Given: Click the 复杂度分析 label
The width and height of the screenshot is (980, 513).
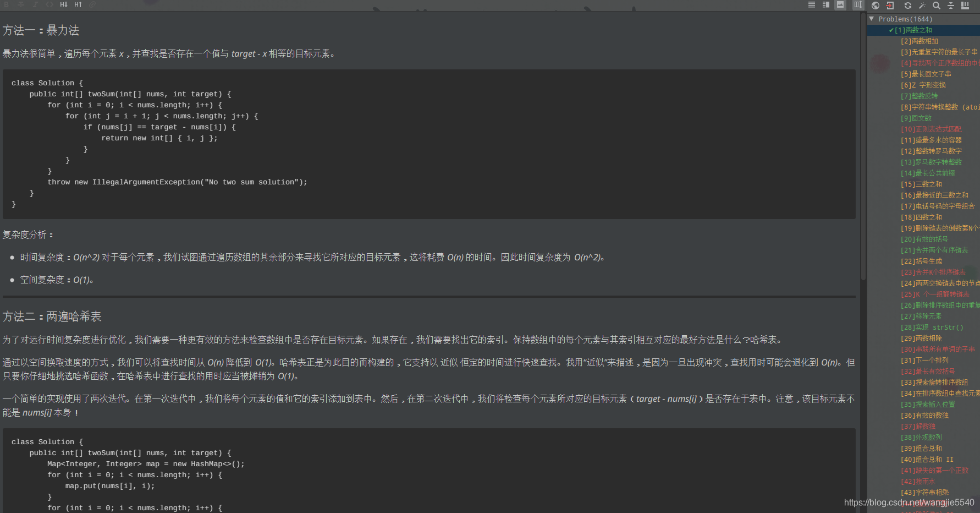Looking at the screenshot, I should 27,235.
